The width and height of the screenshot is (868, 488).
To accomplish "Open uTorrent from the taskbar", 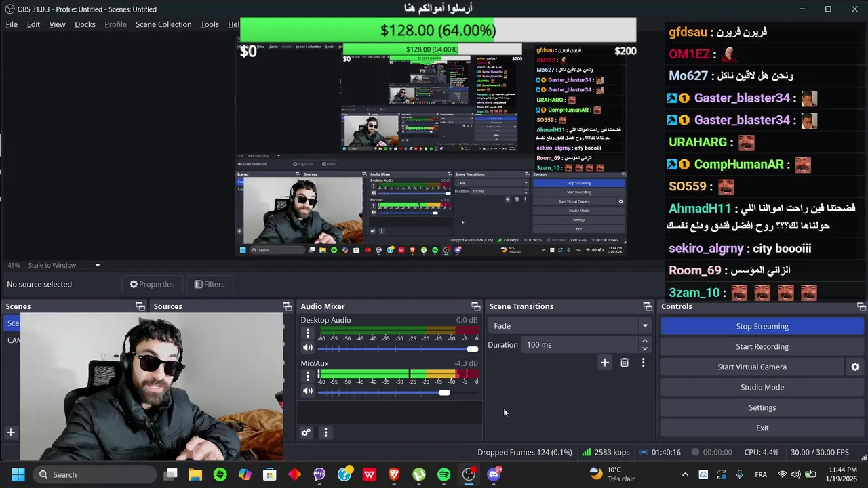I will pos(419,474).
